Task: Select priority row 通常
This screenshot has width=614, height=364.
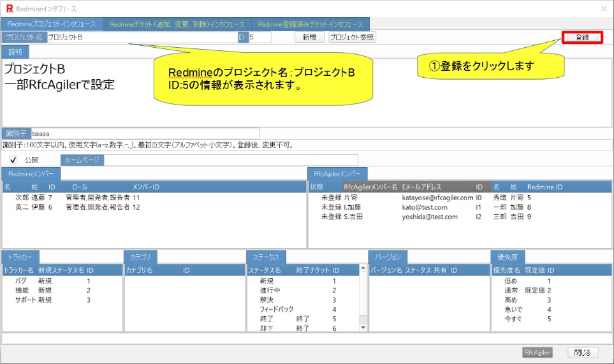Action: click(x=552, y=291)
